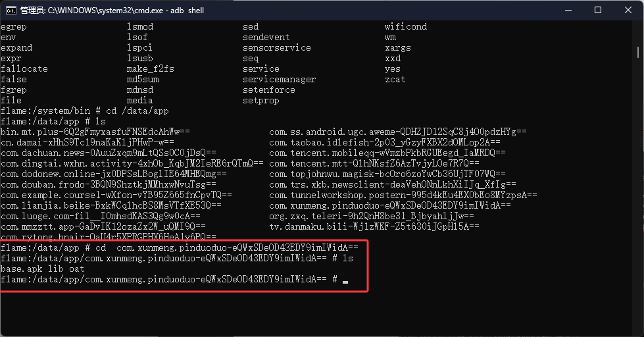This screenshot has height=337, width=644.
Task: Click the bin.mt.plus package entry
Action: click(x=95, y=132)
